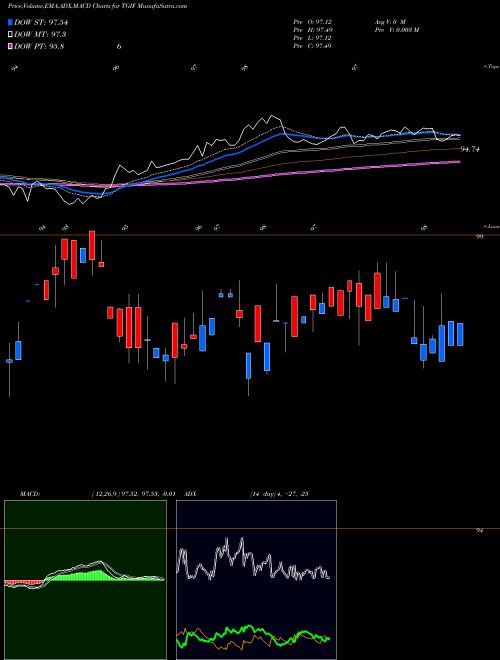Image resolution: width=500 pixels, height=660 pixels.
Task: Open the MACD histogram panel
Action: tap(85, 580)
